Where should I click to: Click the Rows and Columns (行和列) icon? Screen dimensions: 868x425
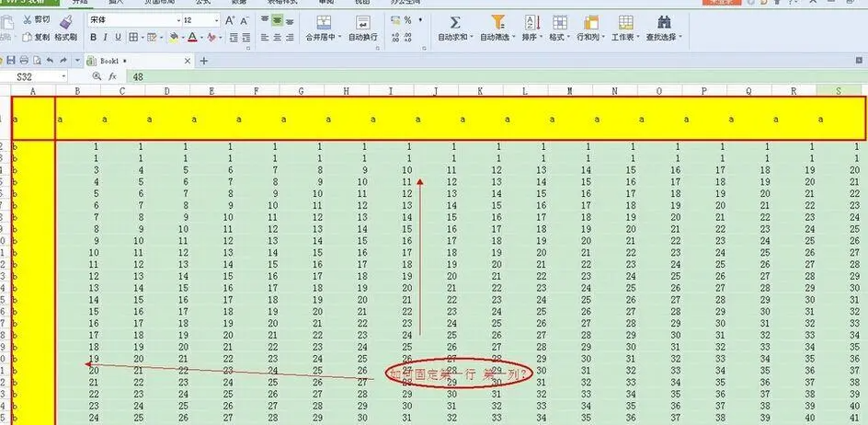(590, 22)
